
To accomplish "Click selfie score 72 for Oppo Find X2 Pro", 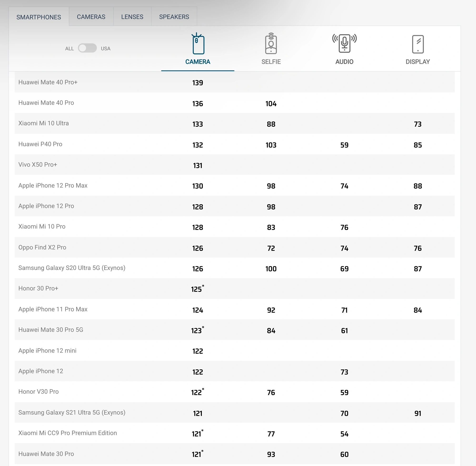I will coord(271,248).
